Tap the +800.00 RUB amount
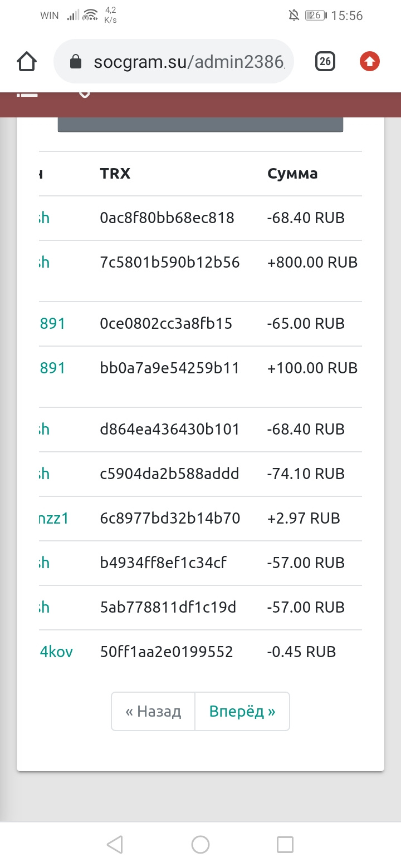Viewport: 401px width, 868px height. tap(312, 262)
